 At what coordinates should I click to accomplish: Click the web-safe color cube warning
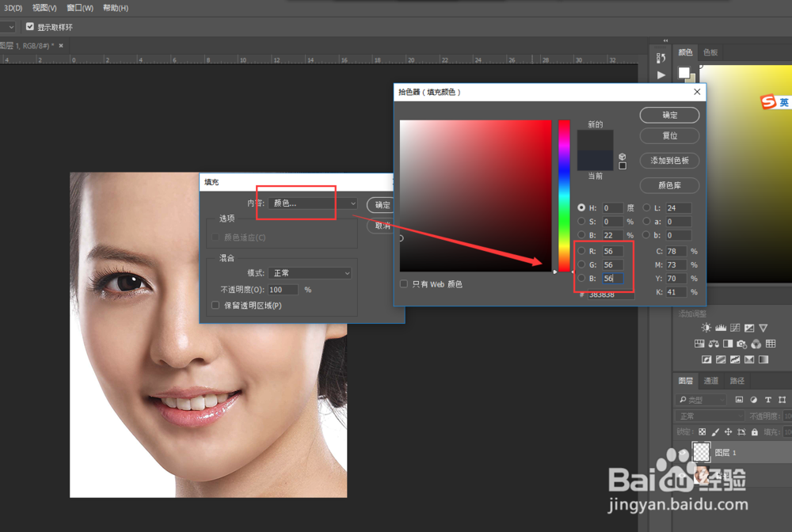point(623,157)
